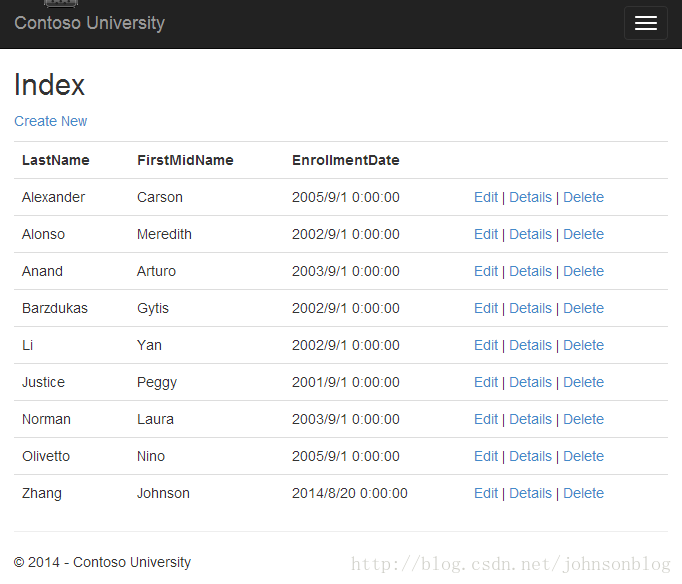This screenshot has height=584, width=682.
Task: Delete the Zhang Johnson record
Action: 583,493
